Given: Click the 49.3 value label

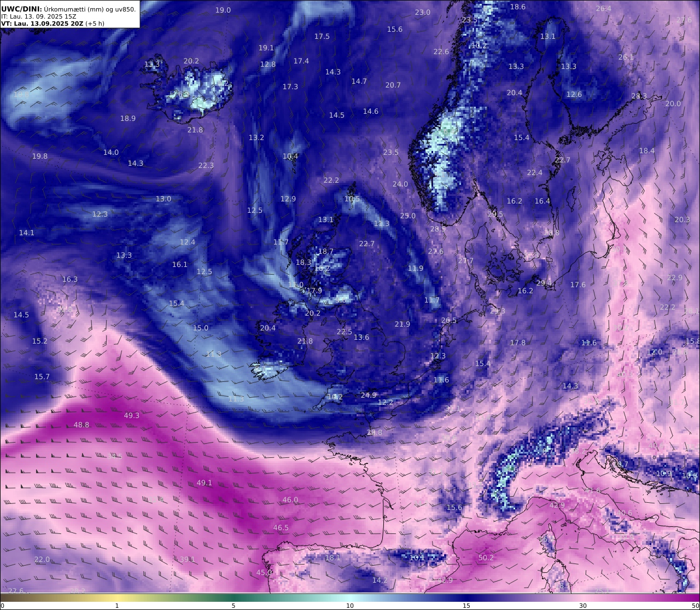Looking at the screenshot, I should click(131, 416).
